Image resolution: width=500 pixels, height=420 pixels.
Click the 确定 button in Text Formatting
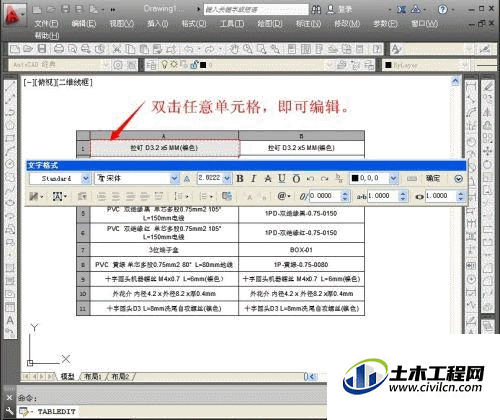pos(433,178)
